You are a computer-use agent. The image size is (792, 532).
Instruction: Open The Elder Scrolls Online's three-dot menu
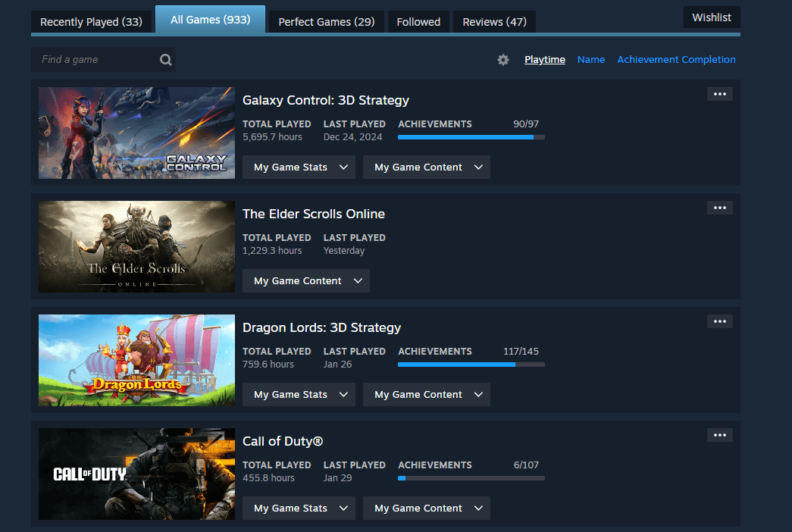(719, 208)
